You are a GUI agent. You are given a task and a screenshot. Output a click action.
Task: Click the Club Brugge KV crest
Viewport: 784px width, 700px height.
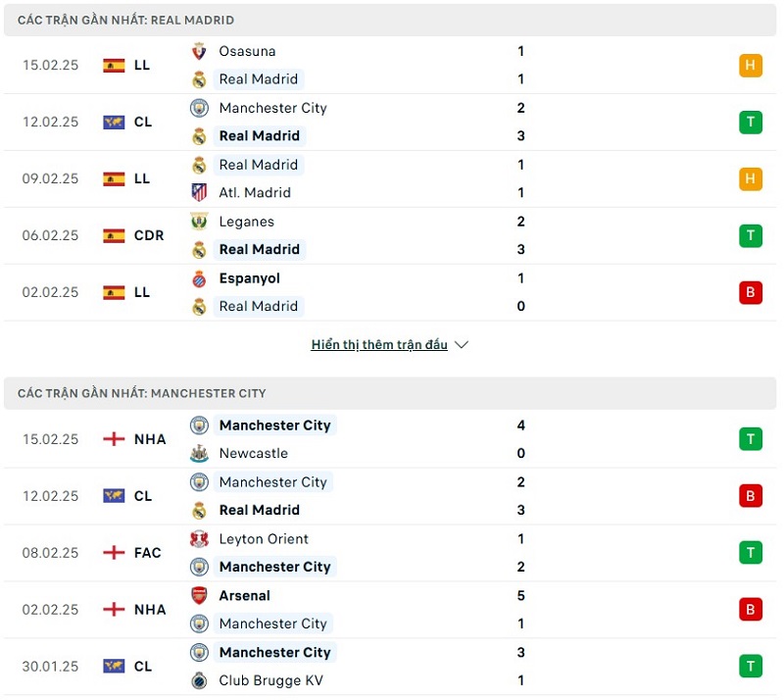(x=199, y=680)
